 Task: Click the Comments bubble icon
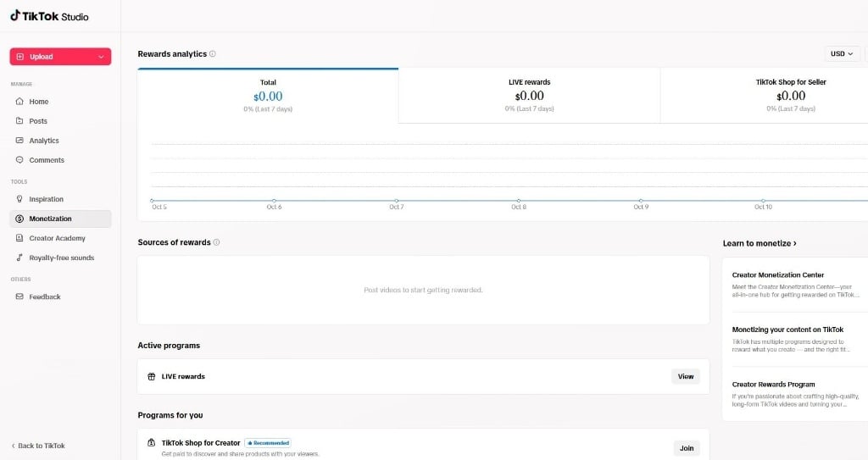(19, 160)
